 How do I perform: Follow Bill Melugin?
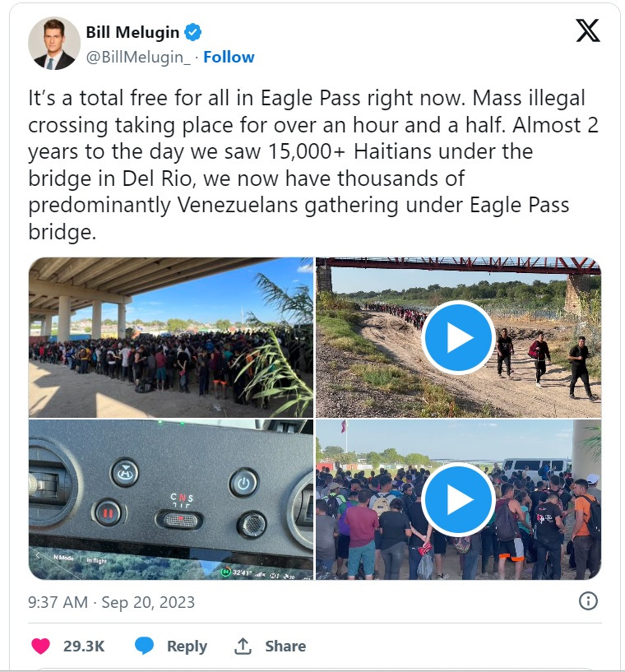click(229, 57)
